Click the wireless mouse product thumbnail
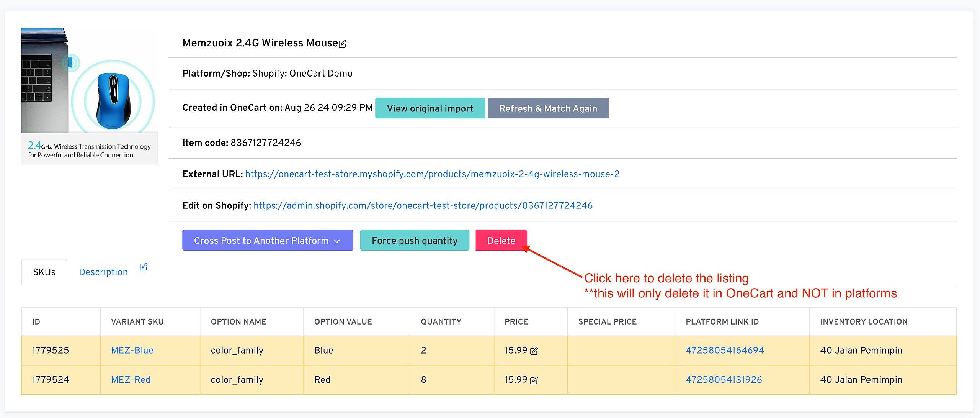The height and width of the screenshot is (418, 980). click(x=89, y=96)
